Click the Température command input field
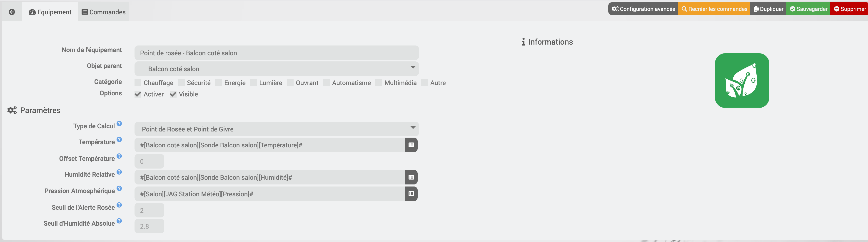Viewport: 868px width, 242px height. tap(269, 145)
